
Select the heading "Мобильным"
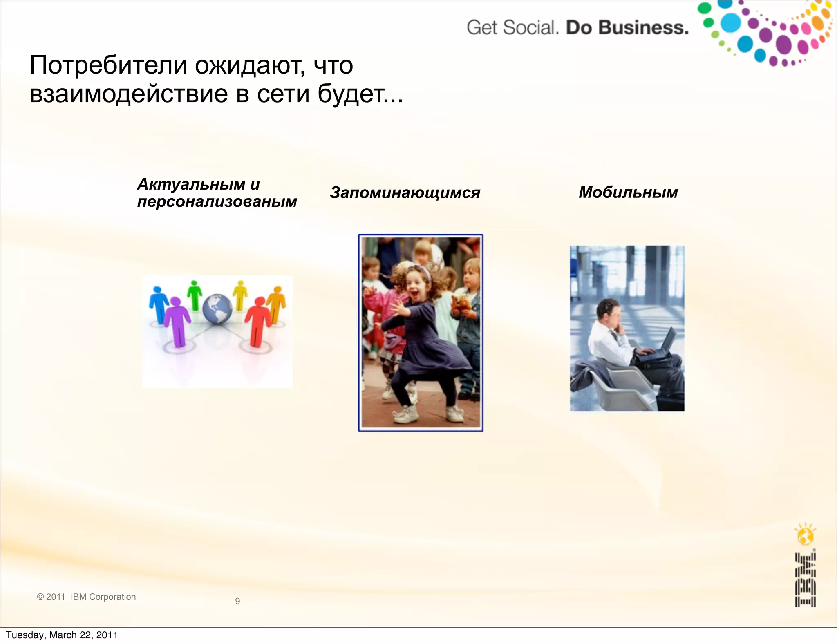click(628, 192)
